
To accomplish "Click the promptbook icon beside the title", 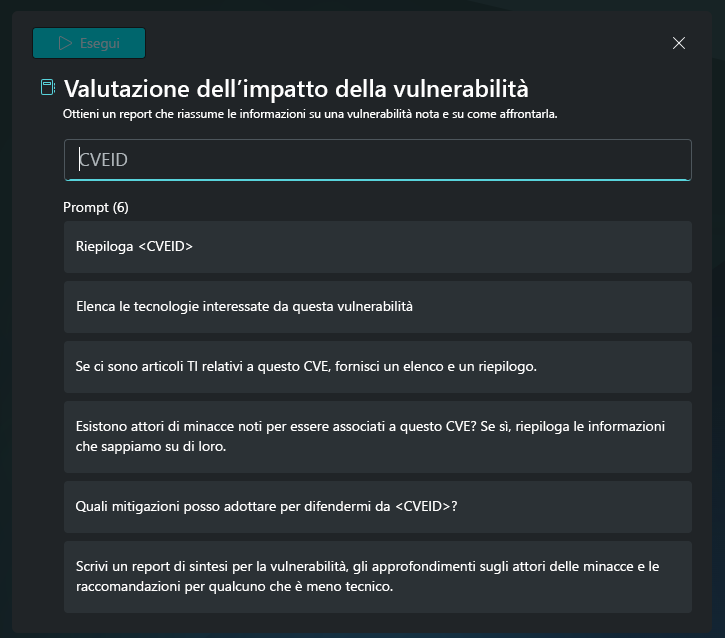I will pos(48,88).
